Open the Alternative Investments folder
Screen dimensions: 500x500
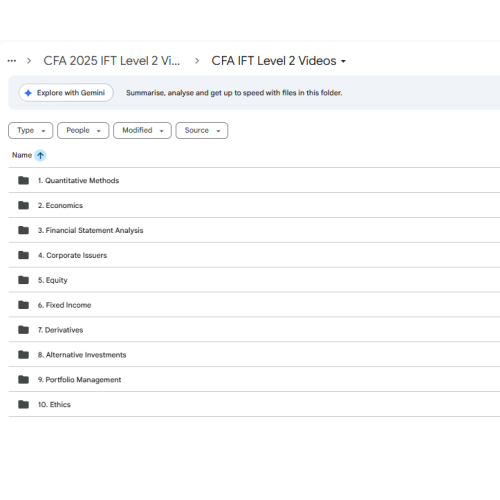click(x=254, y=355)
